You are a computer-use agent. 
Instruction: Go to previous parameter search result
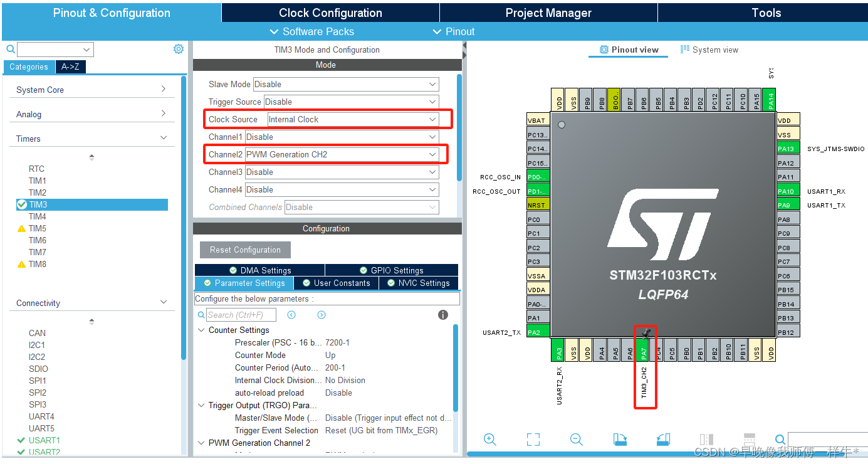291,315
